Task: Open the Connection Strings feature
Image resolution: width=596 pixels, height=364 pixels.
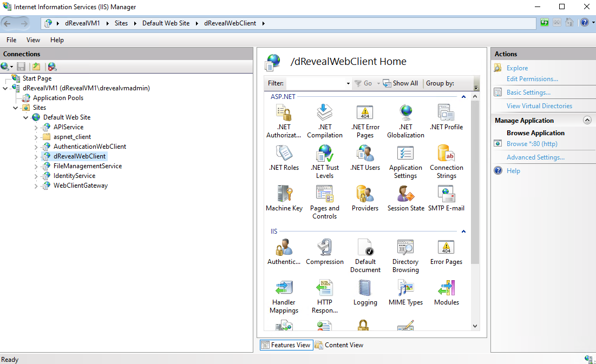Action: point(446,162)
